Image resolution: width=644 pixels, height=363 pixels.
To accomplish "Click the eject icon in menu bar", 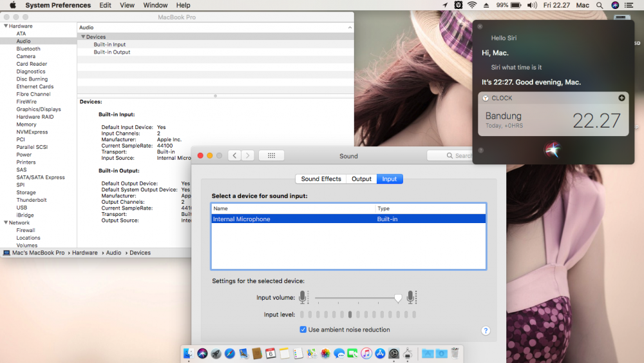I will tap(486, 5).
